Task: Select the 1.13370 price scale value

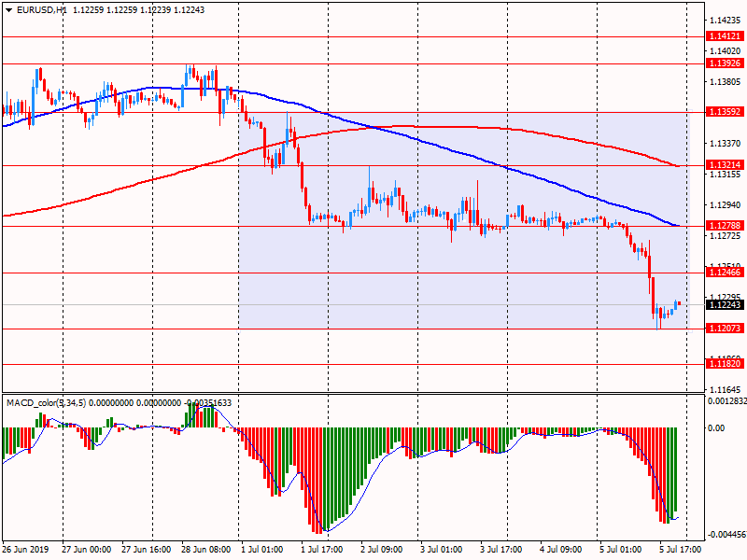Action: pyautogui.click(x=726, y=144)
